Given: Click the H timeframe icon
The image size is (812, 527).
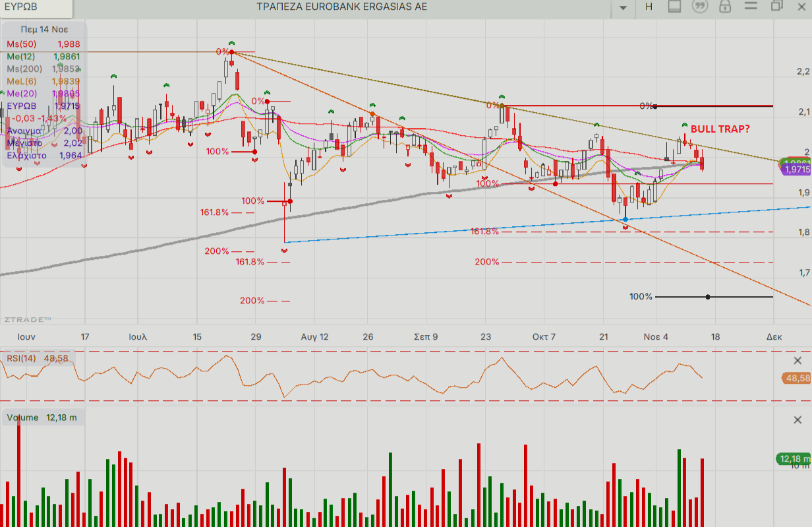Looking at the screenshot, I should tap(649, 7).
